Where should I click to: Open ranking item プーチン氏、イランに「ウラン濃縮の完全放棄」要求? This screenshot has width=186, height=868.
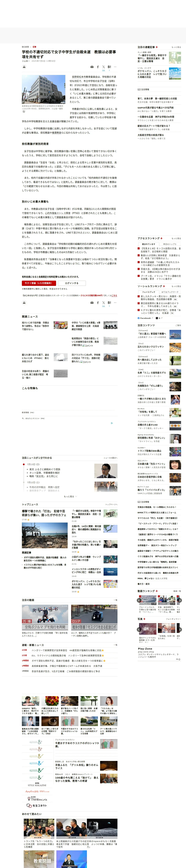click(x=160, y=277)
